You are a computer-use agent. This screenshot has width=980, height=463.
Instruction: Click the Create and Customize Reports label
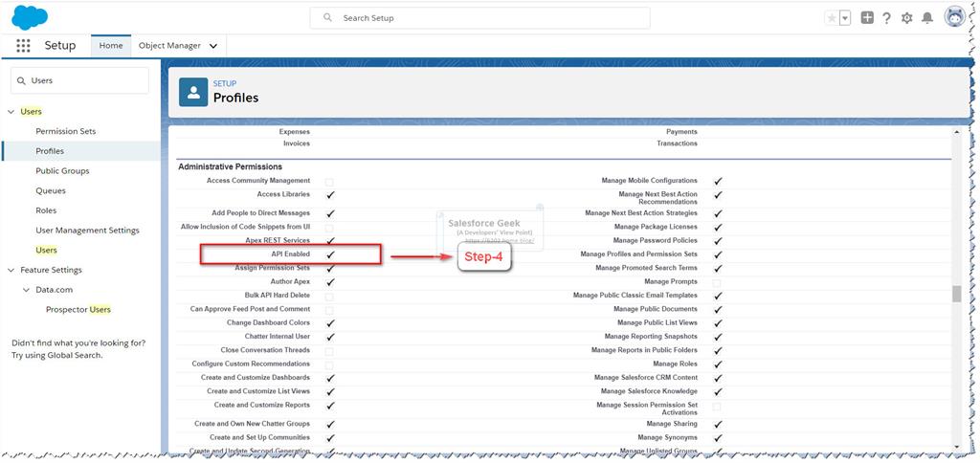click(x=262, y=405)
